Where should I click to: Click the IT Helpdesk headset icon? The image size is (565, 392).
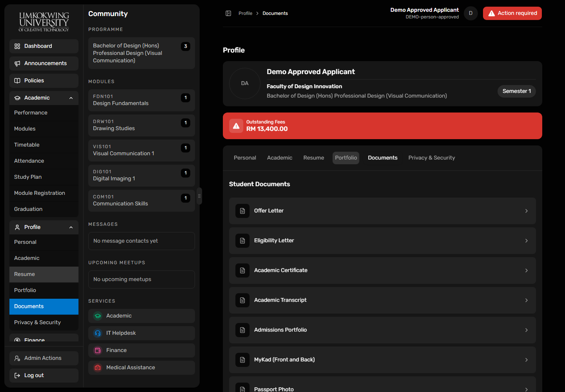(x=98, y=333)
